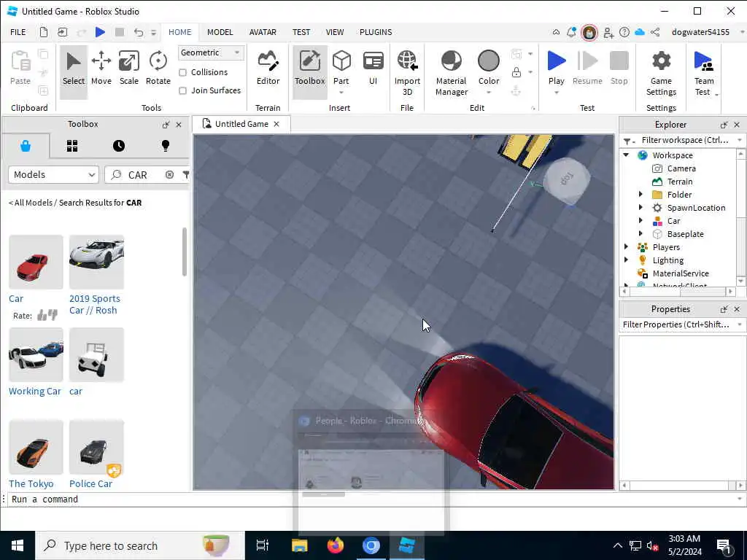Viewport: 747px width, 560px height.
Task: Click the quick-access Play button near FILE
Action: click(100, 32)
